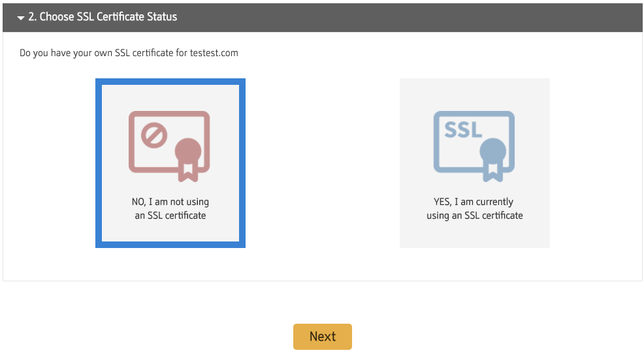
Task: Click "an SSL certificate" line under NO option
Action: (170, 215)
